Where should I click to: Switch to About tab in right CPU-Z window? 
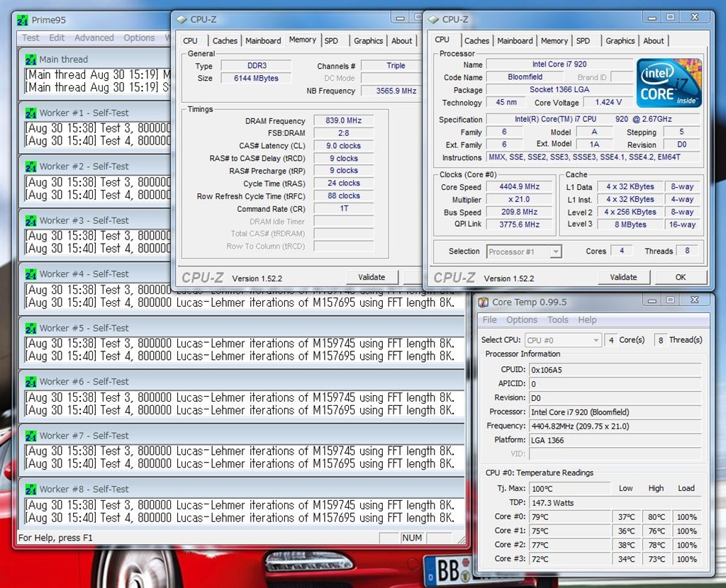[653, 40]
